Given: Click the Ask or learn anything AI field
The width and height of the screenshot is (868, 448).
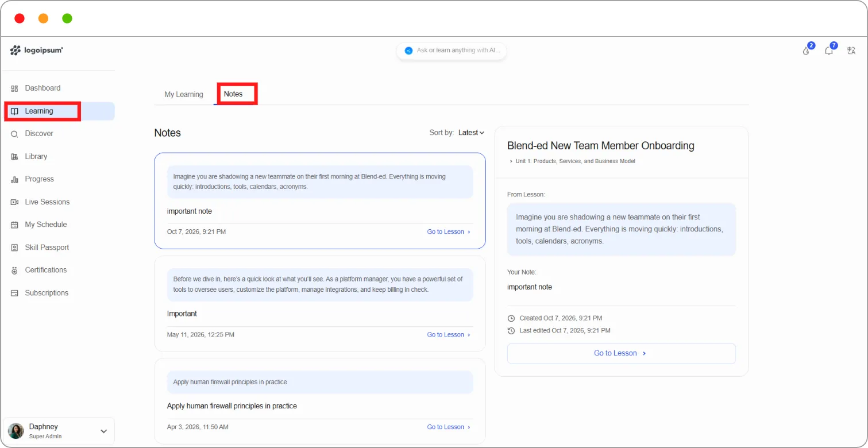Looking at the screenshot, I should pos(452,51).
